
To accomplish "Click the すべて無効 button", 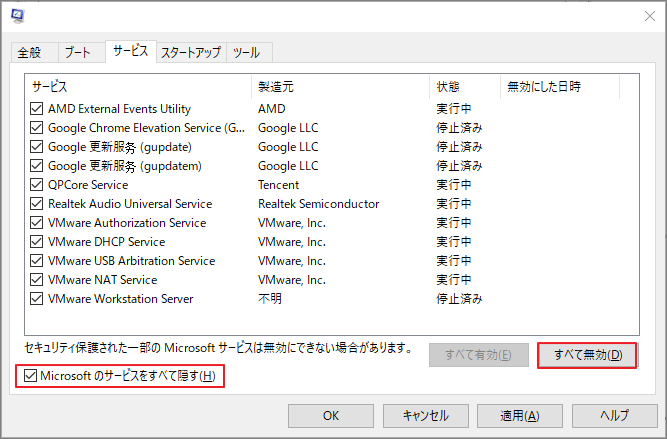I will 587,355.
